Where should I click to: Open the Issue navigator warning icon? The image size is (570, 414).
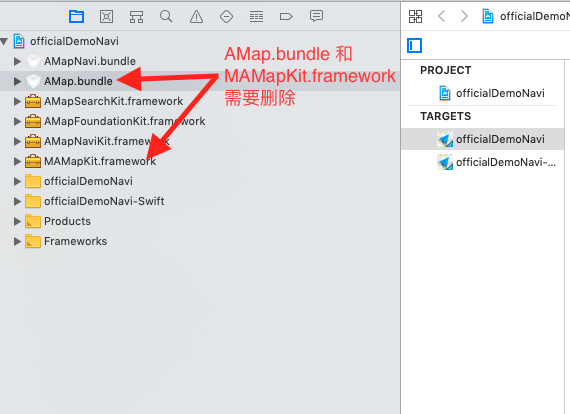click(196, 17)
